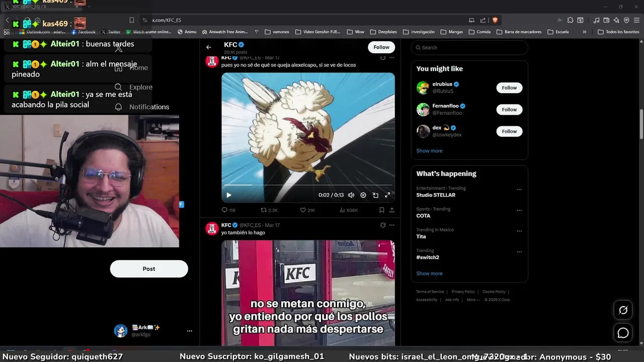Open options for Tita trend
Screen dimensions: 644x362
(519, 231)
